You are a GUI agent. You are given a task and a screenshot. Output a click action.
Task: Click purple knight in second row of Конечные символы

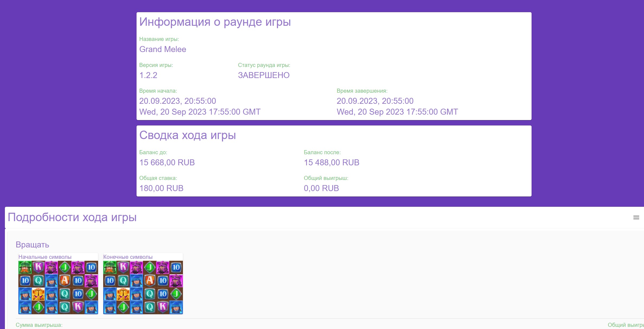tap(176, 280)
